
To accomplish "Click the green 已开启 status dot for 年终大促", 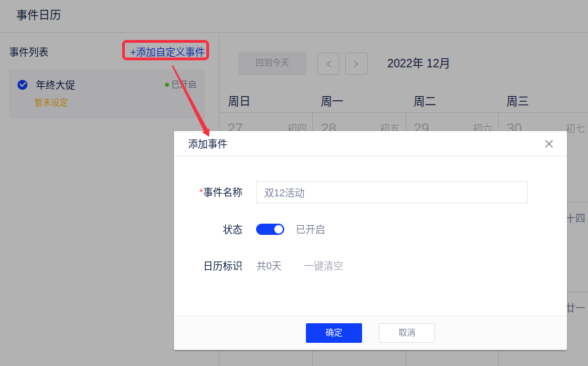I will [x=167, y=85].
